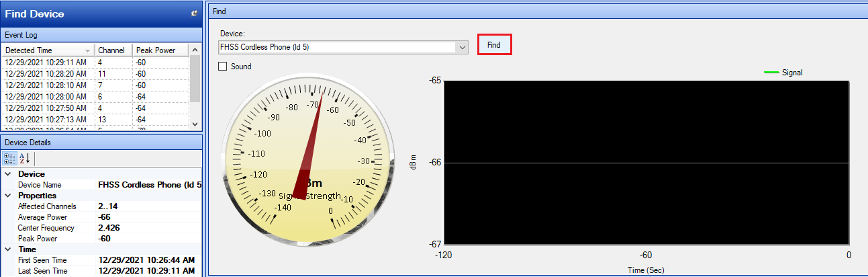Collapse the Device category
868x277 pixels.
pos(8,174)
